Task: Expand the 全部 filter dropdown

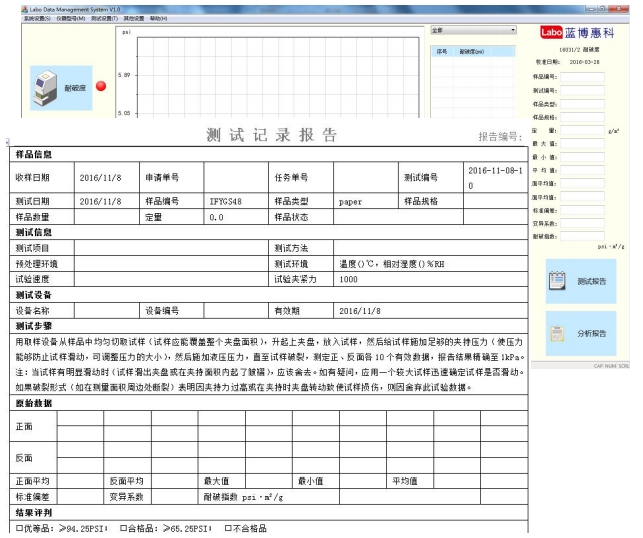Action: [x=473, y=30]
